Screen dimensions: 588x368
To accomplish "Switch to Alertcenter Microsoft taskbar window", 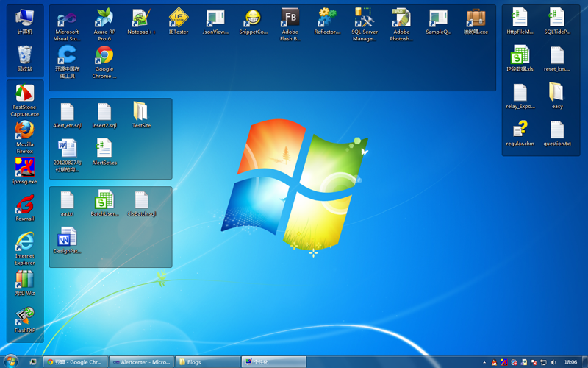I will click(x=142, y=362).
